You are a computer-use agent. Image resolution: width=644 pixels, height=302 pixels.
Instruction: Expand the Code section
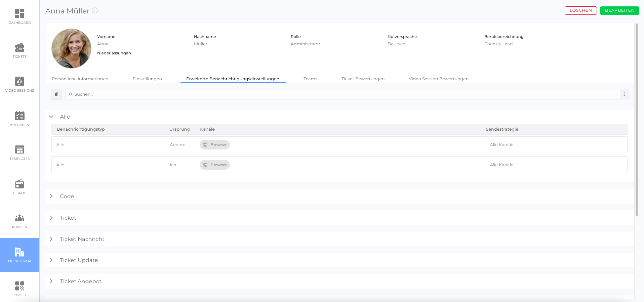click(51, 196)
